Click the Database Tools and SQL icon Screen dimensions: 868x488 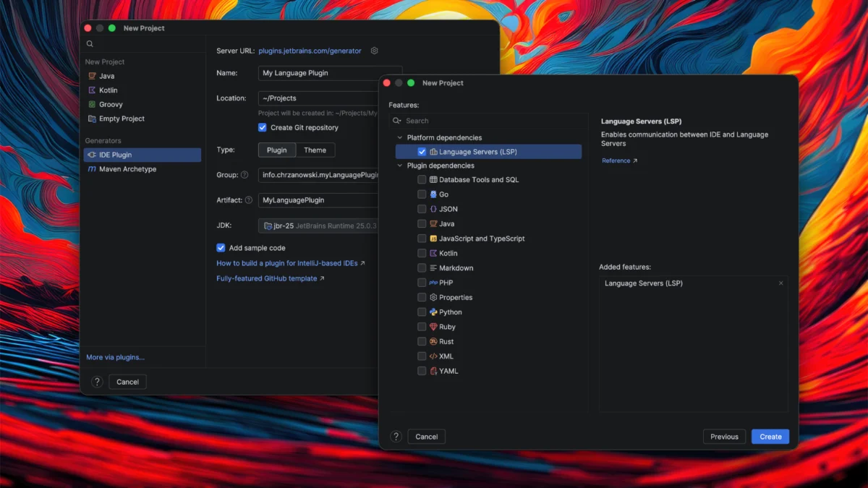coord(433,179)
